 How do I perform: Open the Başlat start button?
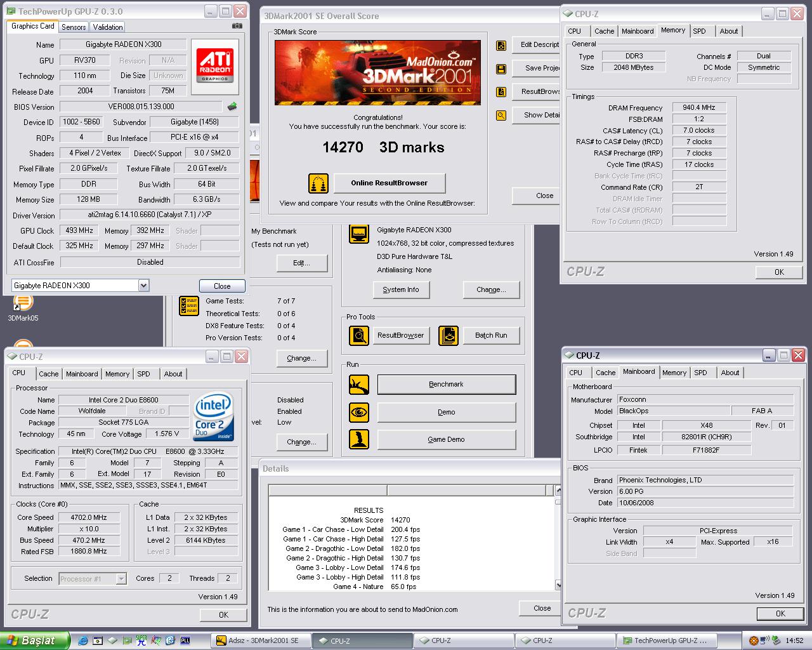35,640
